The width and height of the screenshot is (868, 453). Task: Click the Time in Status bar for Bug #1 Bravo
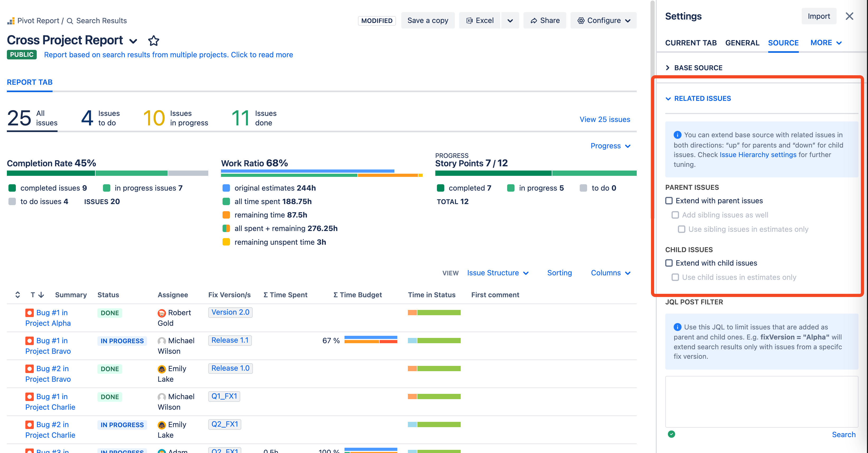pos(434,341)
